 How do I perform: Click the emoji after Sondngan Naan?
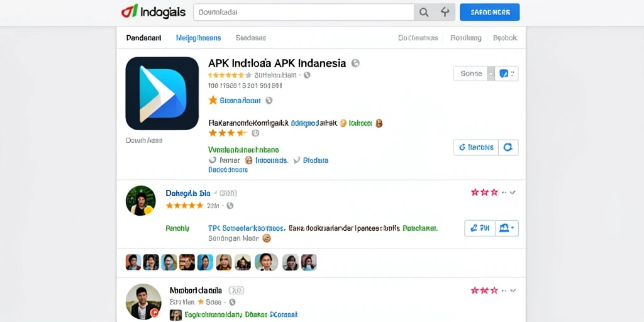(x=267, y=238)
